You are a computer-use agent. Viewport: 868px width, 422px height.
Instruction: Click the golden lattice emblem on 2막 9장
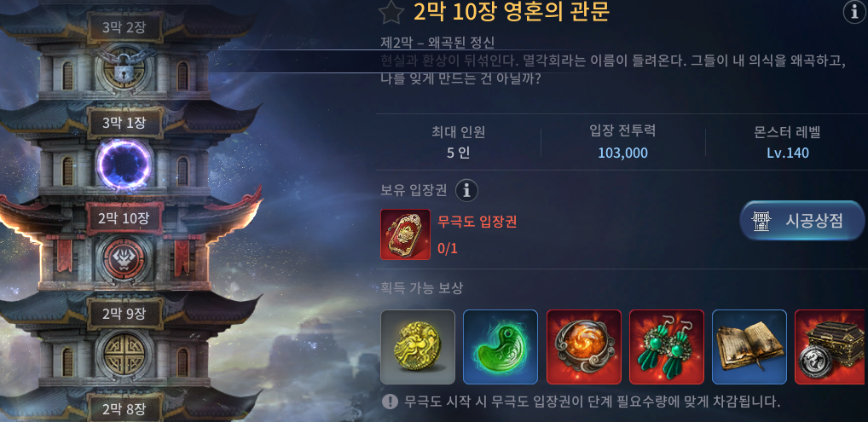124,355
